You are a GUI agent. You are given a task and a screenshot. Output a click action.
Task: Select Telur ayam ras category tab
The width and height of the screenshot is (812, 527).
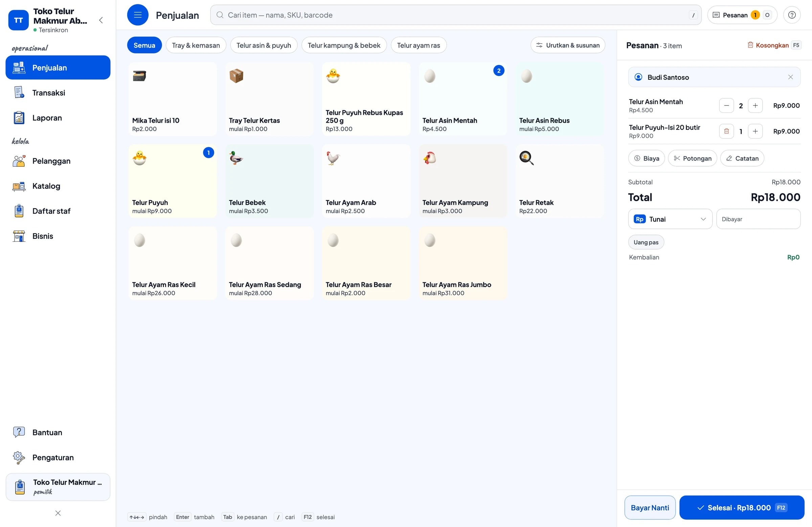[x=419, y=45]
